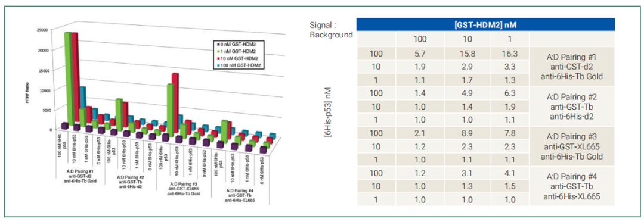Select the 'Signal : Background' label
Screen dimensions: 644x222
(x=331, y=30)
